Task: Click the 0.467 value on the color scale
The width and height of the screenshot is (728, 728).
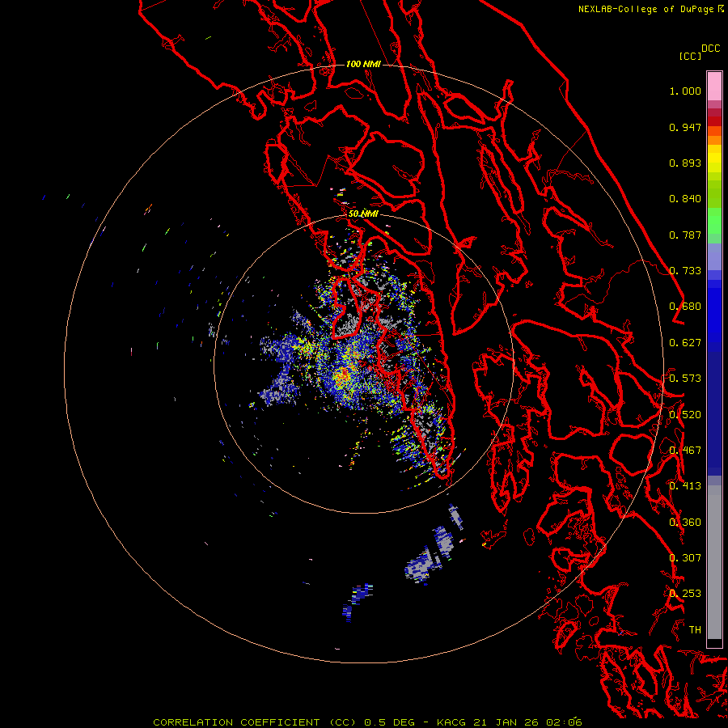Action: tap(685, 451)
